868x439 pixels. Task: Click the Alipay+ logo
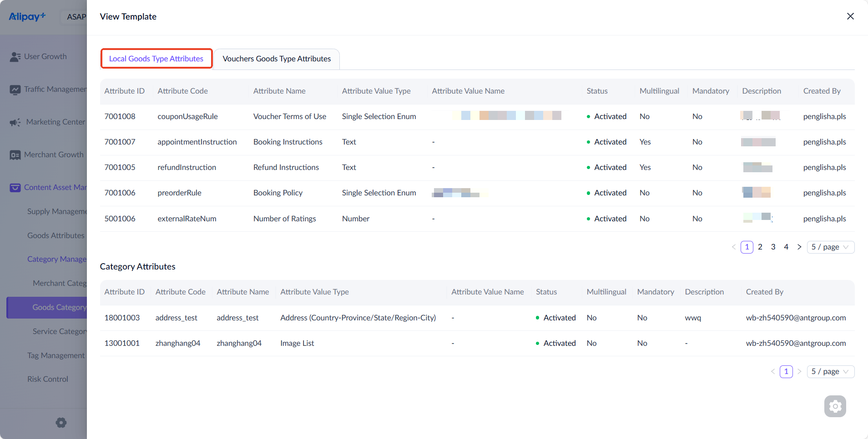coord(27,17)
